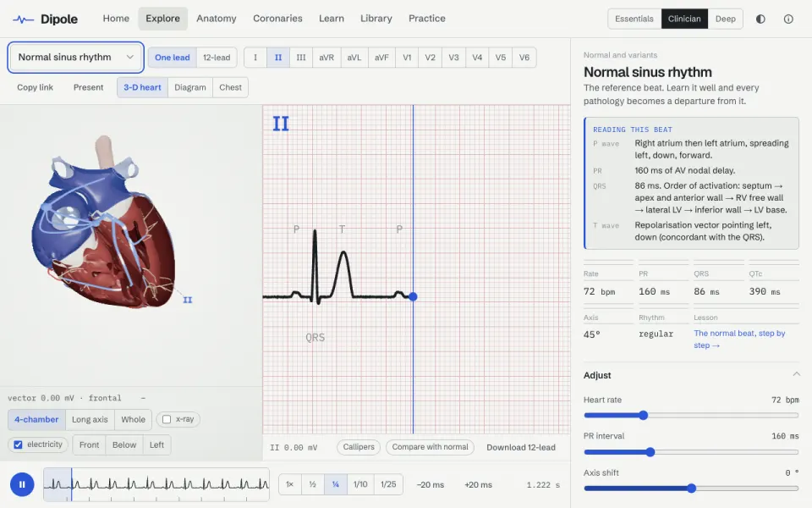Select lead V6
The image size is (812, 508).
(x=524, y=58)
